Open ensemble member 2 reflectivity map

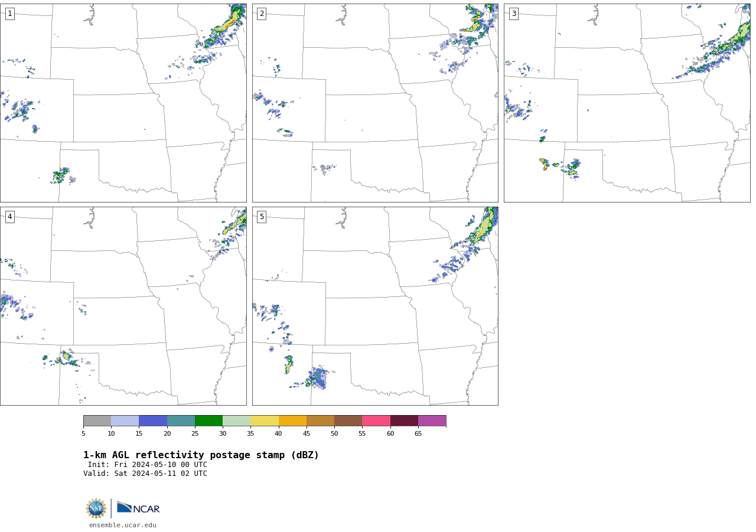tap(375, 103)
